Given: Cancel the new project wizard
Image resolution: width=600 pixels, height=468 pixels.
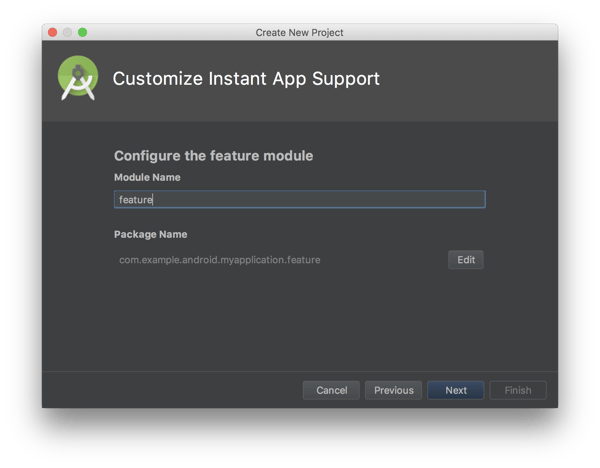Looking at the screenshot, I should tap(331, 390).
